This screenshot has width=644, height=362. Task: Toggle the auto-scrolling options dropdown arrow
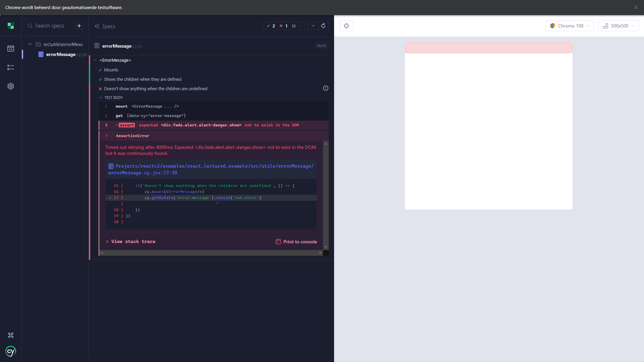point(313,26)
